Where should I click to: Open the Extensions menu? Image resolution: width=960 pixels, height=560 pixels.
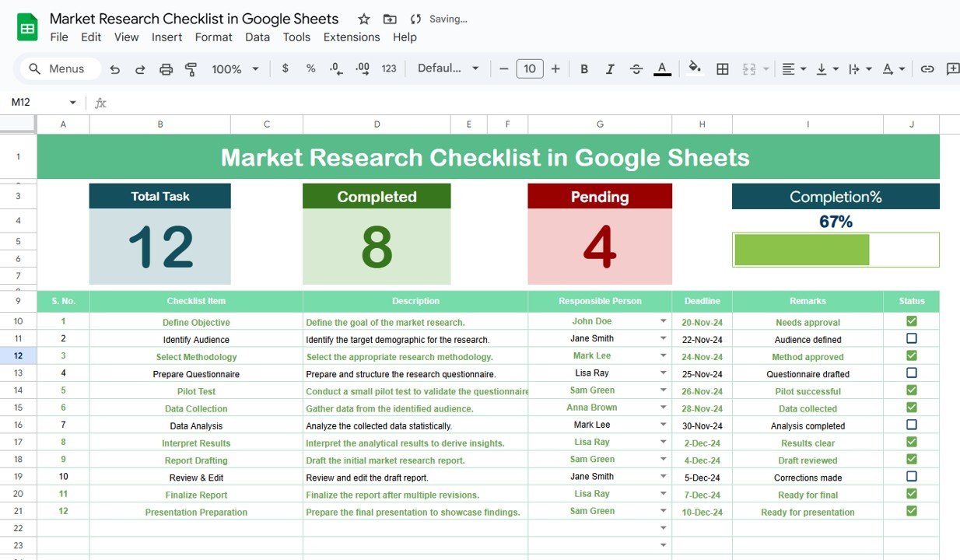click(x=352, y=37)
